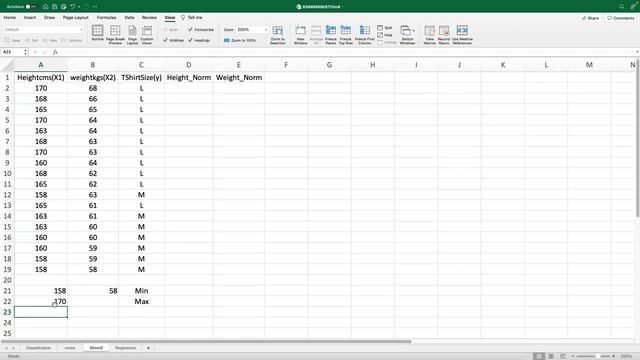Select Page Break Preview view
This screenshot has width=640, height=360.
(115, 35)
